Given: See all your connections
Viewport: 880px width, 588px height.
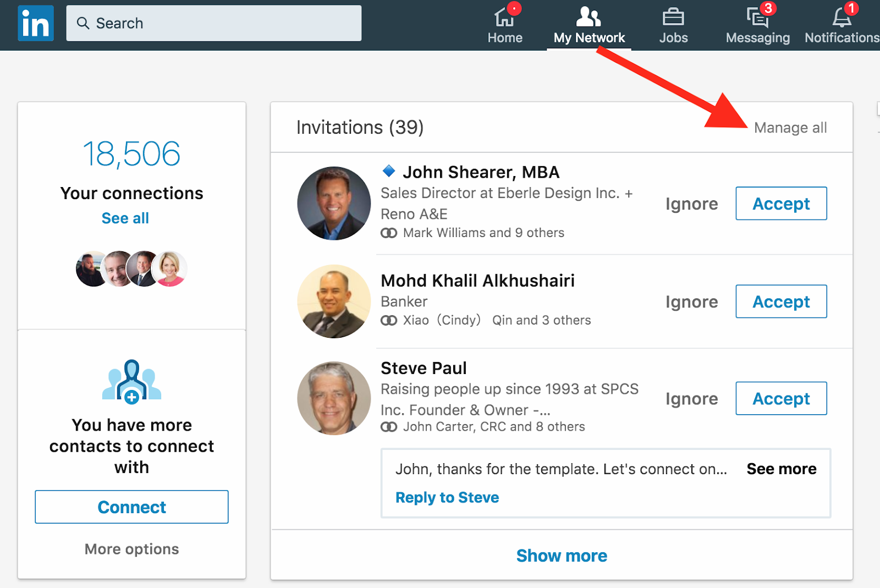Looking at the screenshot, I should tap(125, 218).
